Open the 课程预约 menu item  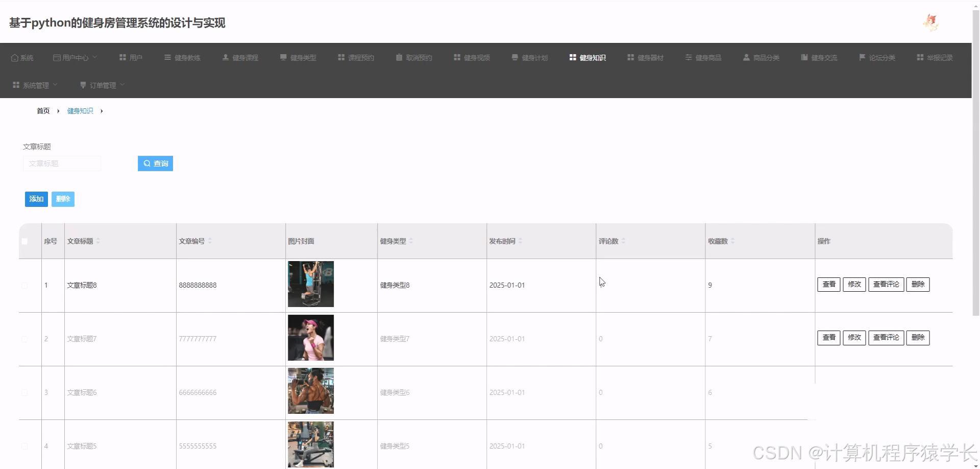point(356,58)
